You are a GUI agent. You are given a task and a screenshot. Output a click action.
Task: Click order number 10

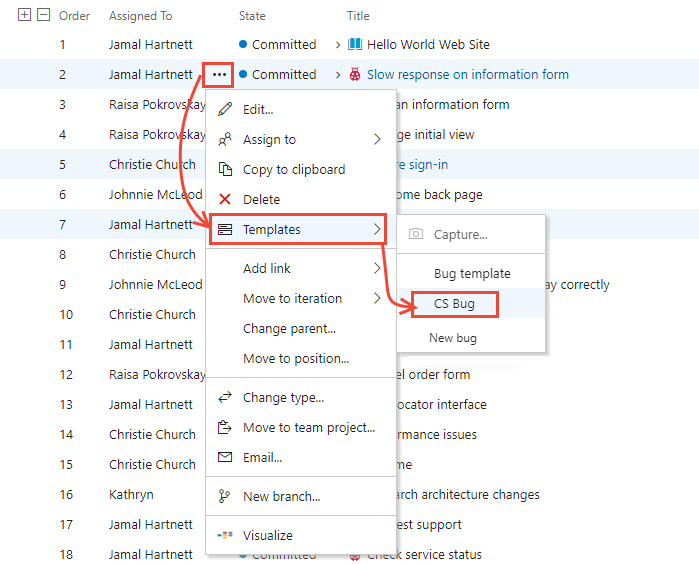click(66, 314)
